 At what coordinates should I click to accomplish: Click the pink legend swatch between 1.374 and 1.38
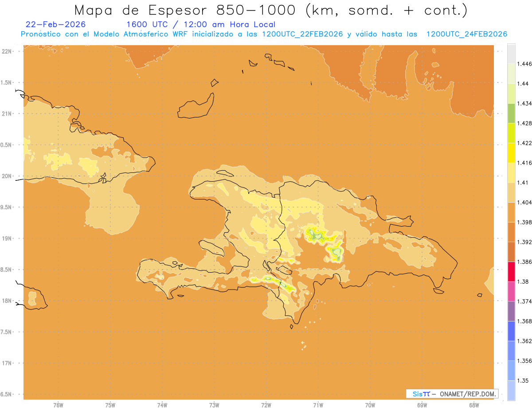coord(511,291)
